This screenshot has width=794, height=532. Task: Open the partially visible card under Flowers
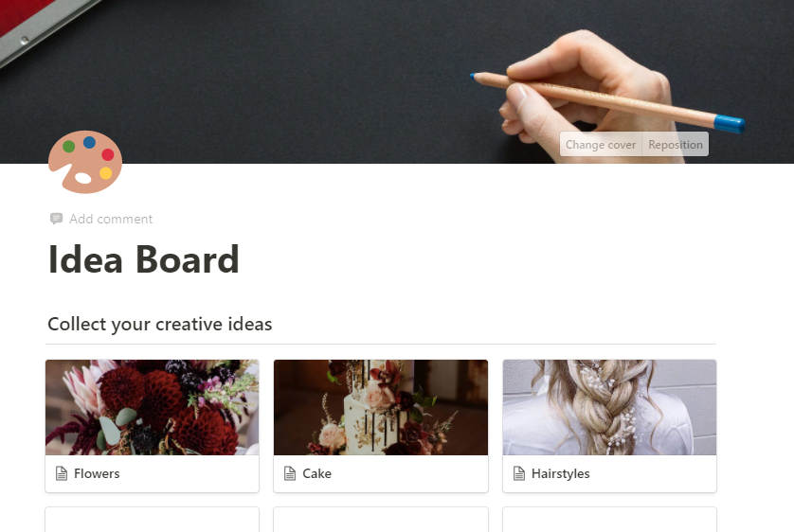pyautogui.click(x=152, y=520)
